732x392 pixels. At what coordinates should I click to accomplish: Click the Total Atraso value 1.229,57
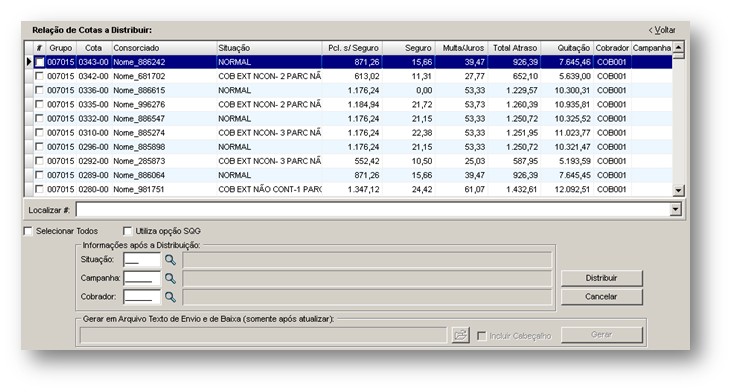tap(522, 90)
